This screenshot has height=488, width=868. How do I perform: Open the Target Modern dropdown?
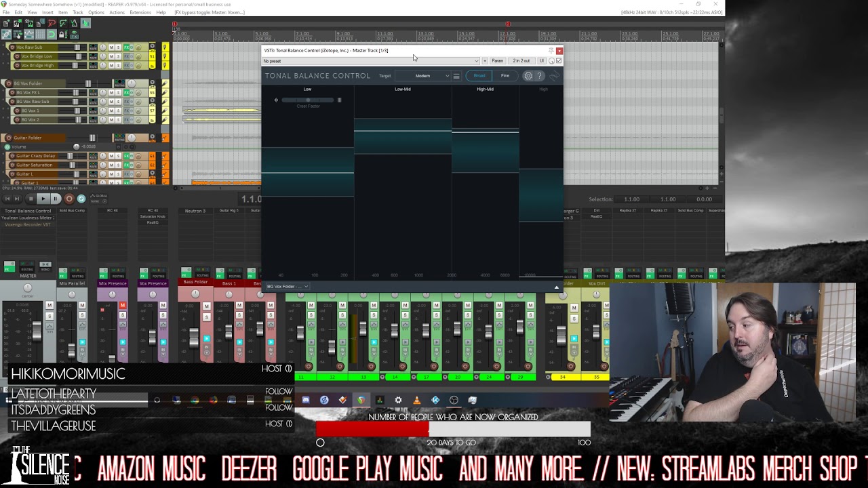[x=422, y=76]
